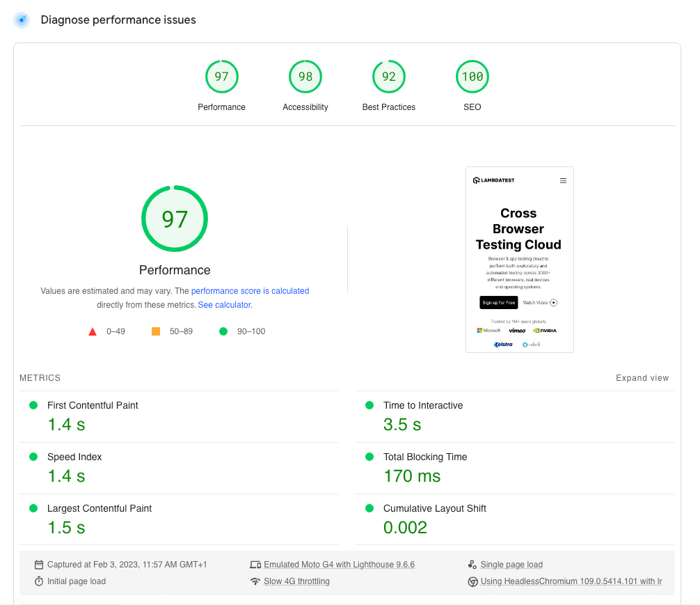The width and height of the screenshot is (700, 605).
Task: Click the red triangle legend marker for 0–49
Action: (x=93, y=331)
